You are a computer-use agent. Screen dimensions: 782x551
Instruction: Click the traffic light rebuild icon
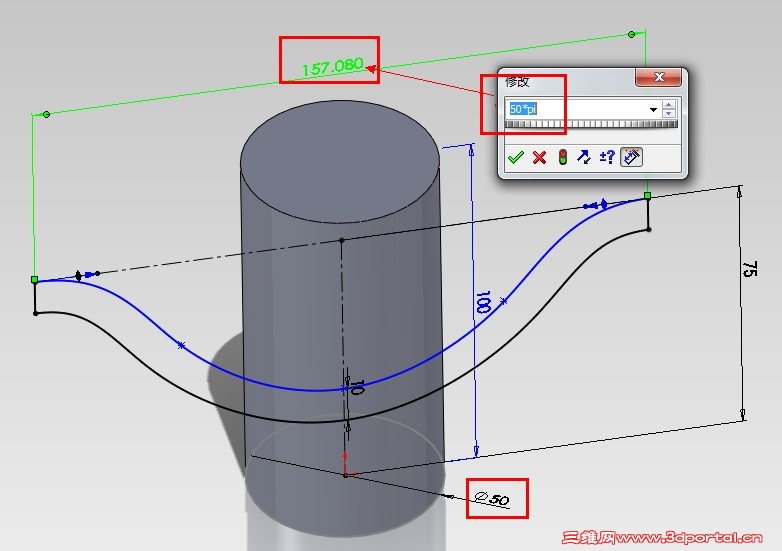pyautogui.click(x=563, y=157)
